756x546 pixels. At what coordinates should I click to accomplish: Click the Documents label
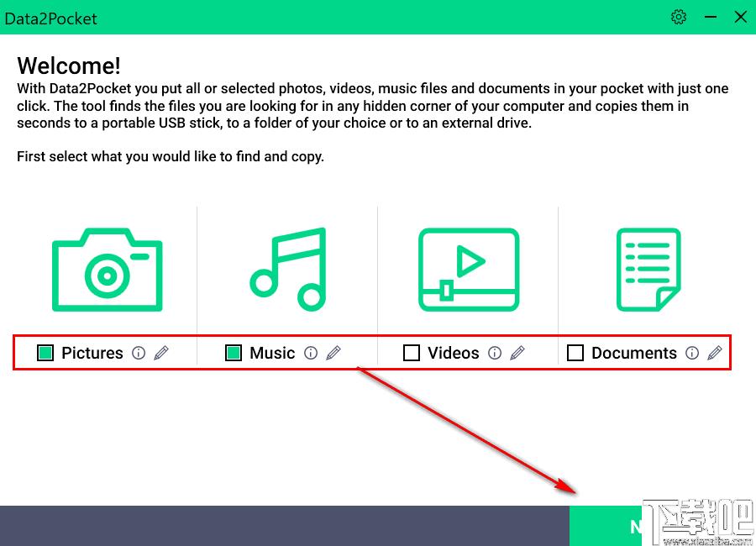634,353
